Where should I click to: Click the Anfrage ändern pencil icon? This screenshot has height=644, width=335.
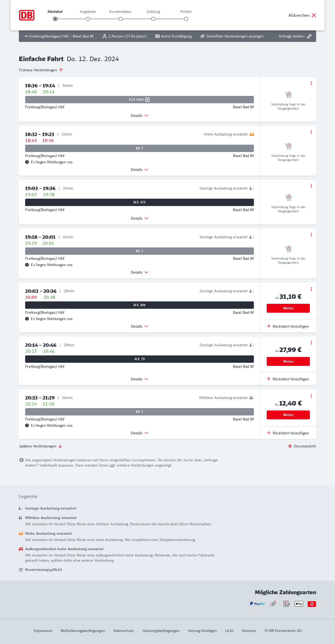[x=309, y=36]
